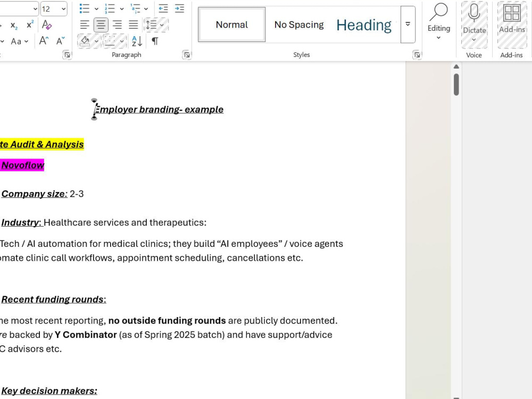532x399 pixels.
Task: Click the Numbering list icon
Action: pos(110,9)
